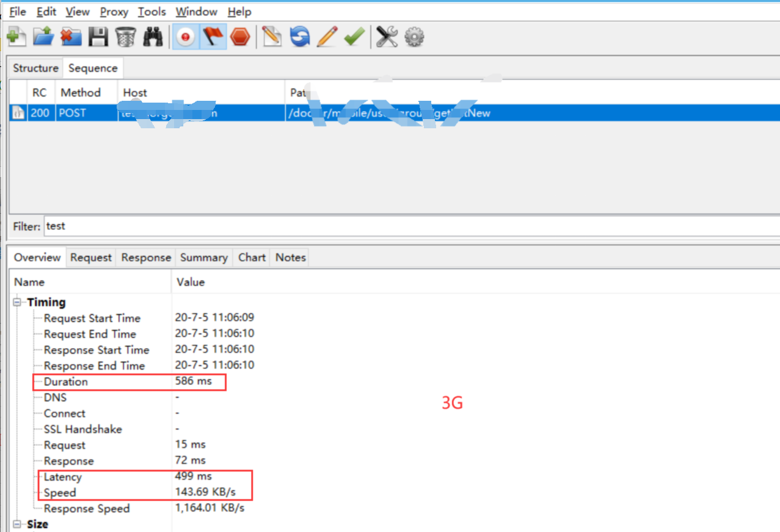
Task: Close the current session using the red-X folder icon
Action: [71, 38]
